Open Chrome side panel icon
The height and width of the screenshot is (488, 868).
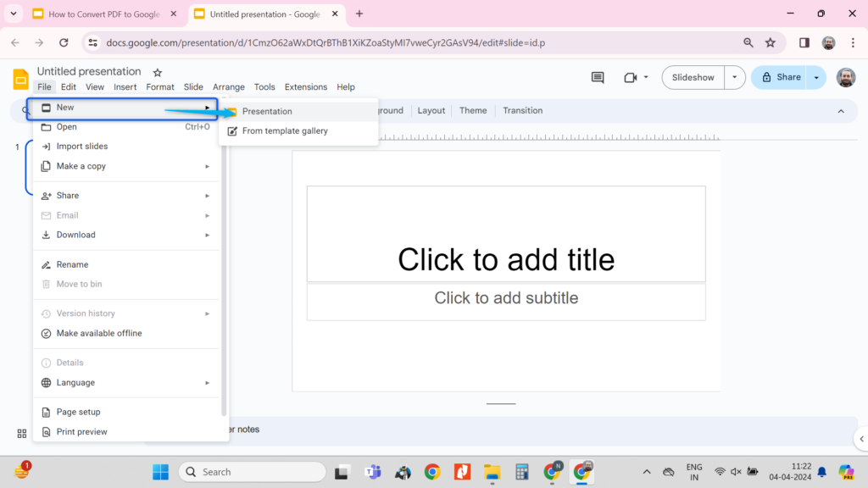click(804, 42)
